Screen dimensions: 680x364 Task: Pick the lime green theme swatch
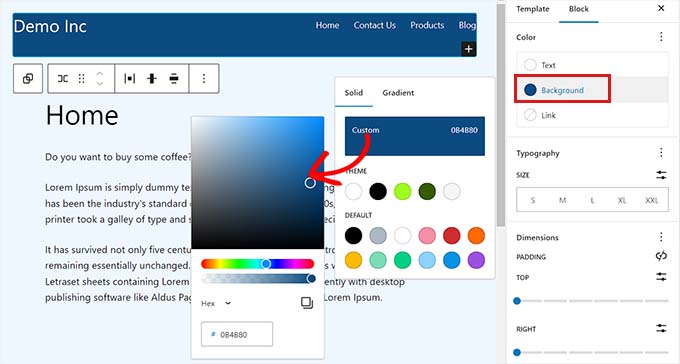point(402,191)
